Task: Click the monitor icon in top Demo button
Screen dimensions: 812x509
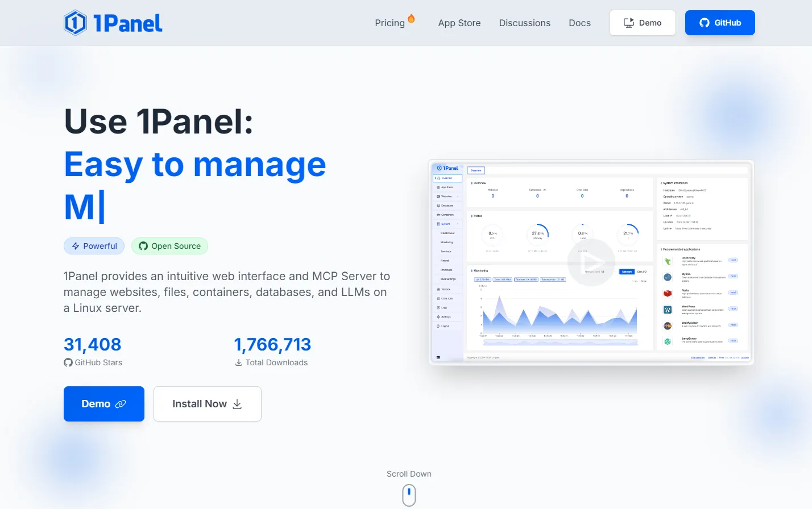Action: tap(628, 23)
